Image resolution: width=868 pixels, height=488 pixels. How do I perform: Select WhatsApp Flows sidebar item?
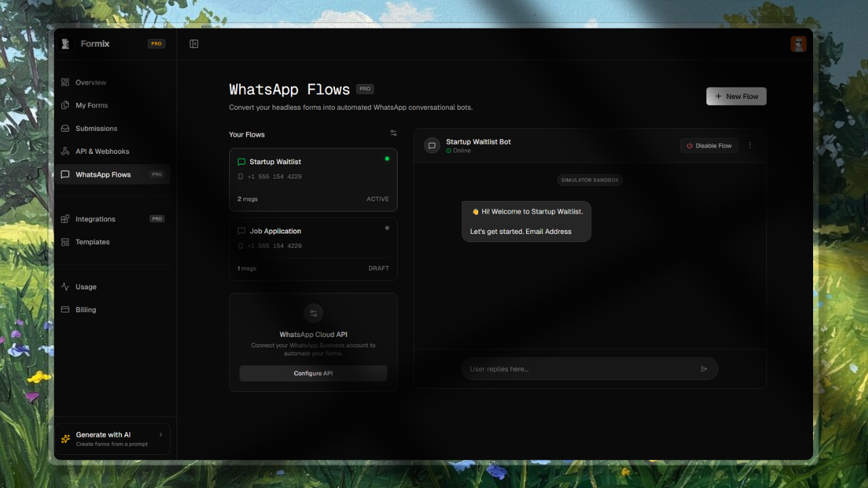[113, 174]
